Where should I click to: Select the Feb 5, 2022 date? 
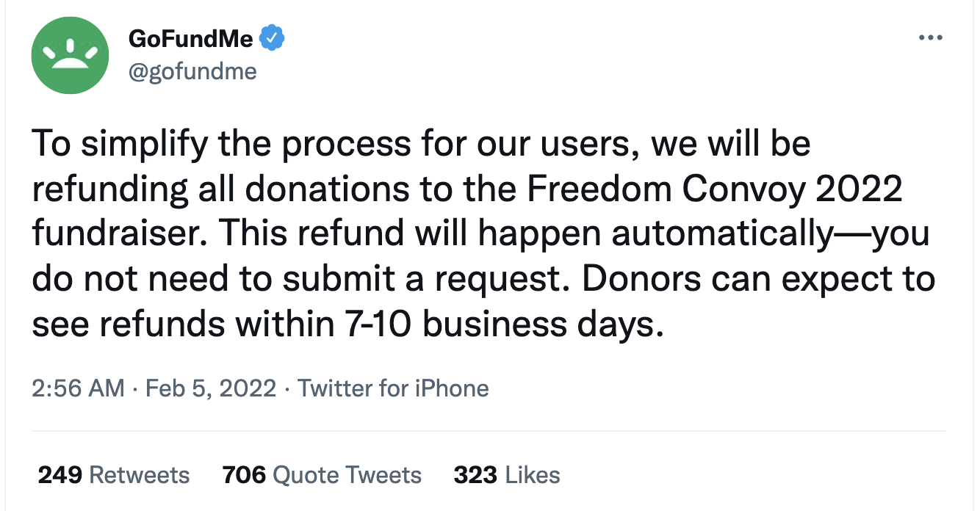211,388
